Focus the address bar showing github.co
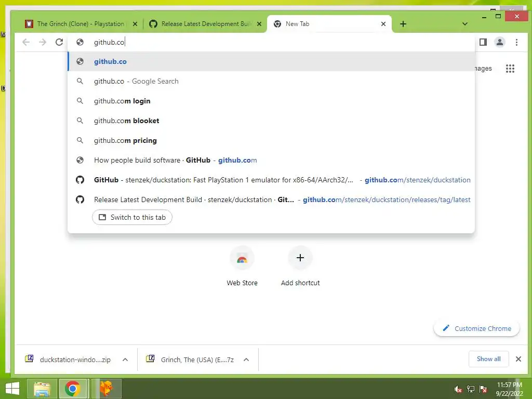The width and height of the screenshot is (532, 399). point(271,42)
